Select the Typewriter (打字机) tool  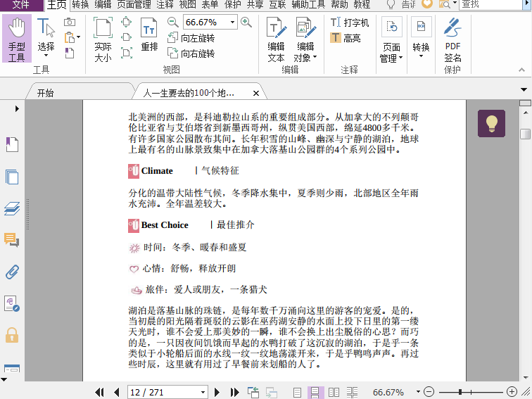pyautogui.click(x=350, y=23)
